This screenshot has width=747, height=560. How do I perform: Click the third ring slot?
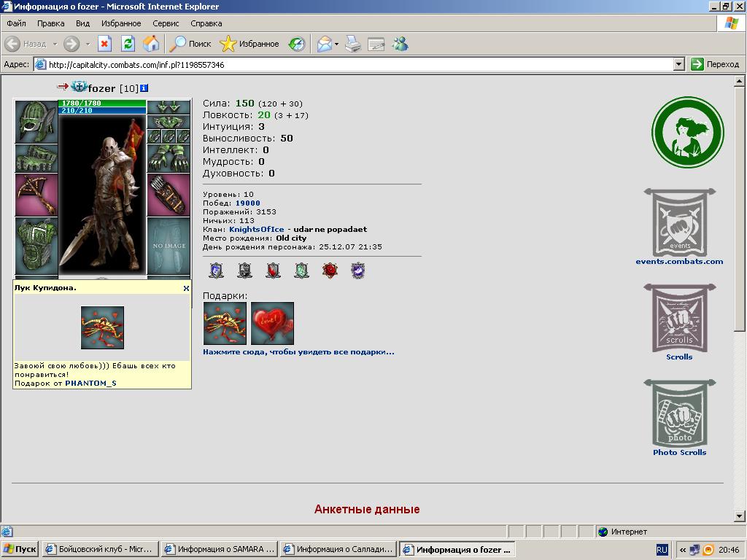183,136
